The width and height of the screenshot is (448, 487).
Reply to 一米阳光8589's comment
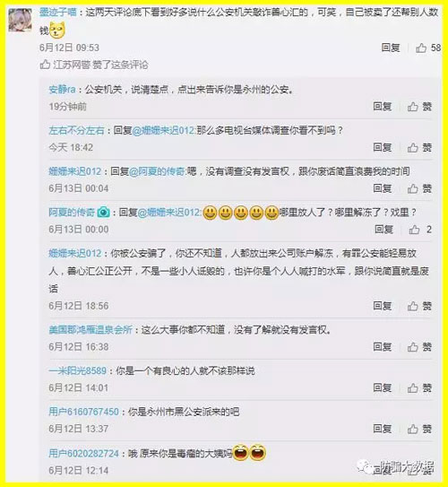(383, 387)
